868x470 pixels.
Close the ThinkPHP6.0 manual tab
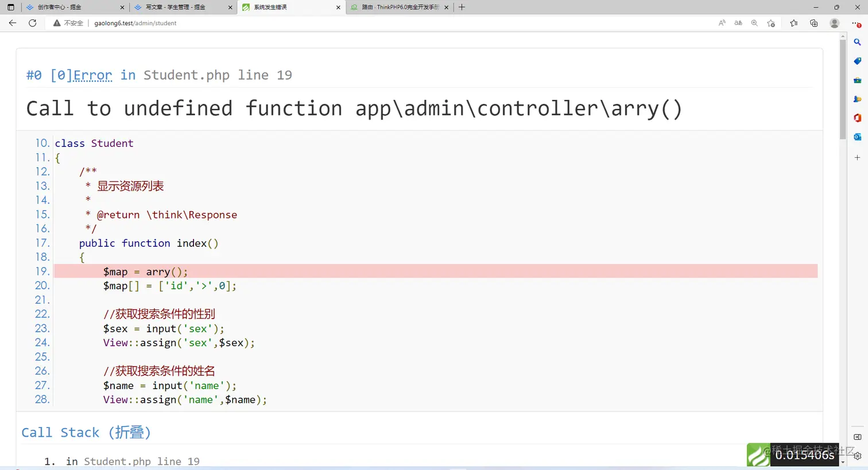coord(447,7)
